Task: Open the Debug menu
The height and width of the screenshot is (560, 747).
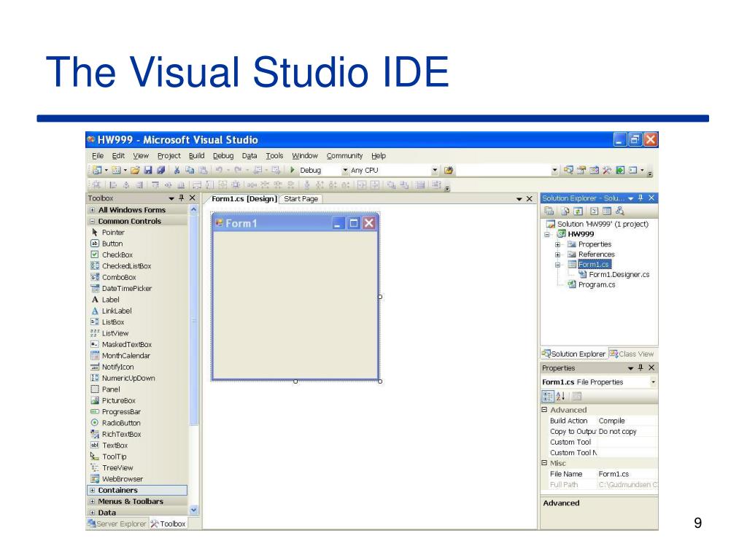Action: click(223, 156)
